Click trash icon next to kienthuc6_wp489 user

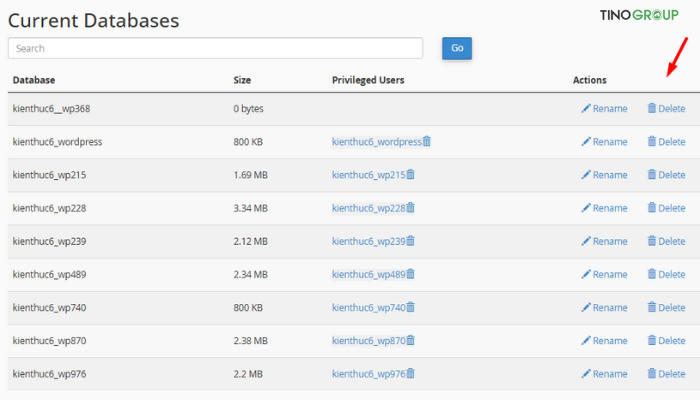coord(410,274)
